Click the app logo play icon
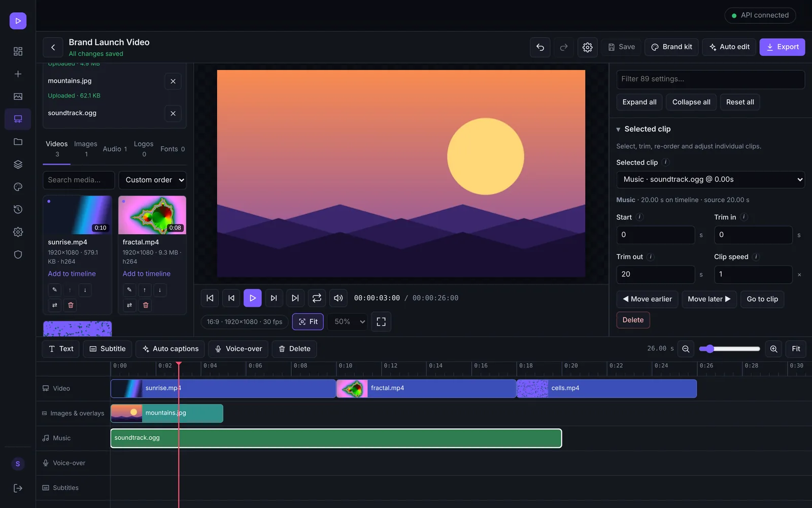This screenshot has width=812, height=508. click(x=18, y=21)
